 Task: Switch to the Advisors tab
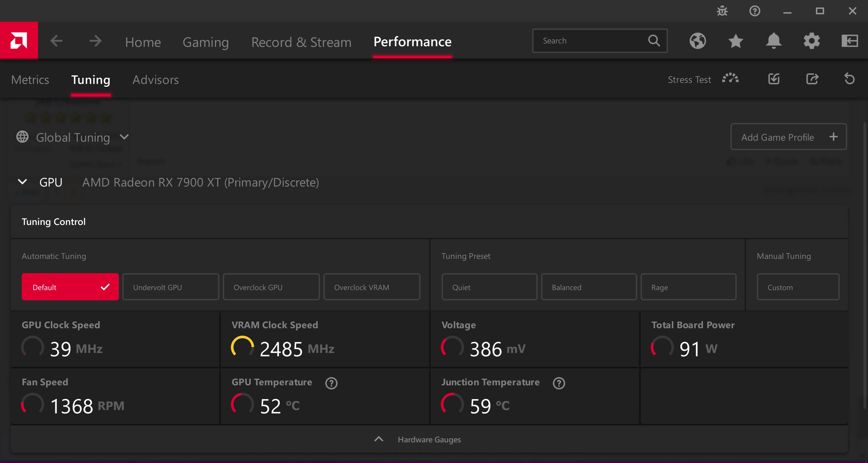pos(156,79)
